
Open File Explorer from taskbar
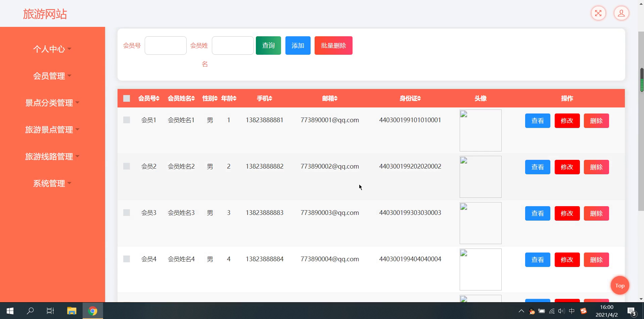point(72,311)
